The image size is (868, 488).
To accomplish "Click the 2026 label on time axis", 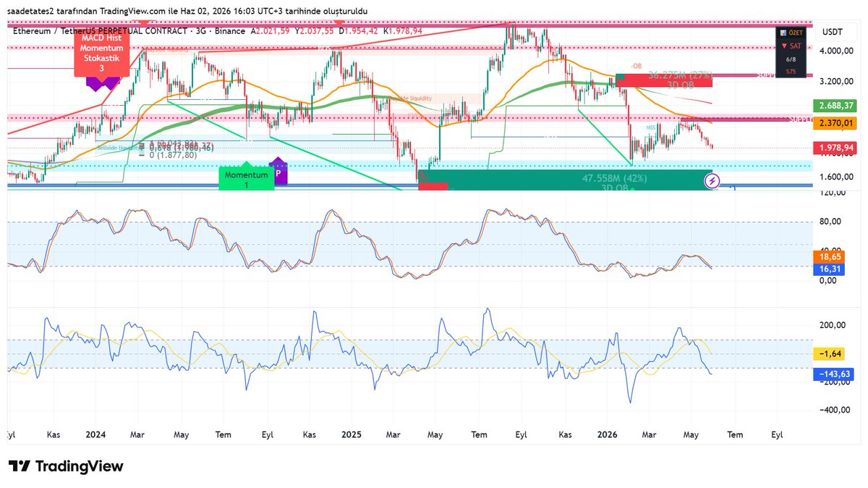I will click(x=608, y=434).
